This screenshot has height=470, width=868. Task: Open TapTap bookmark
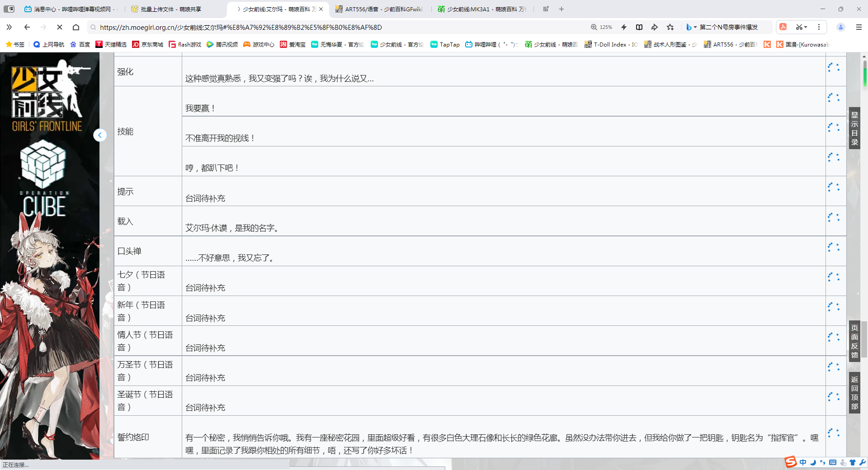(445, 44)
